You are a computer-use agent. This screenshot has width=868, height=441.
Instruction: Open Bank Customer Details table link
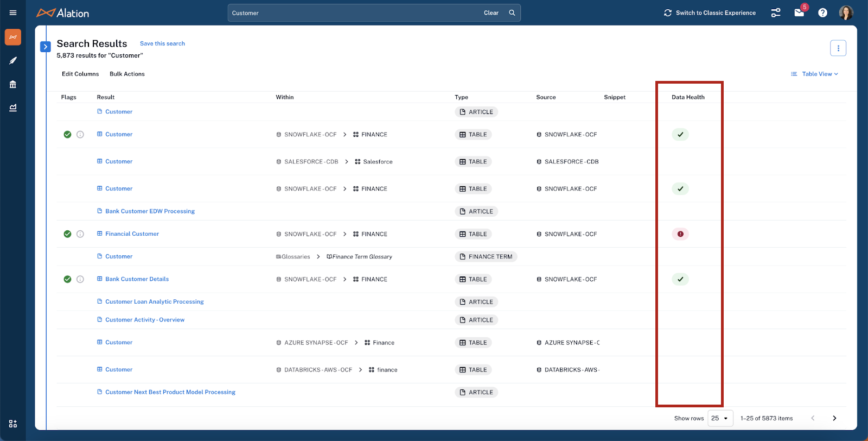[137, 279]
